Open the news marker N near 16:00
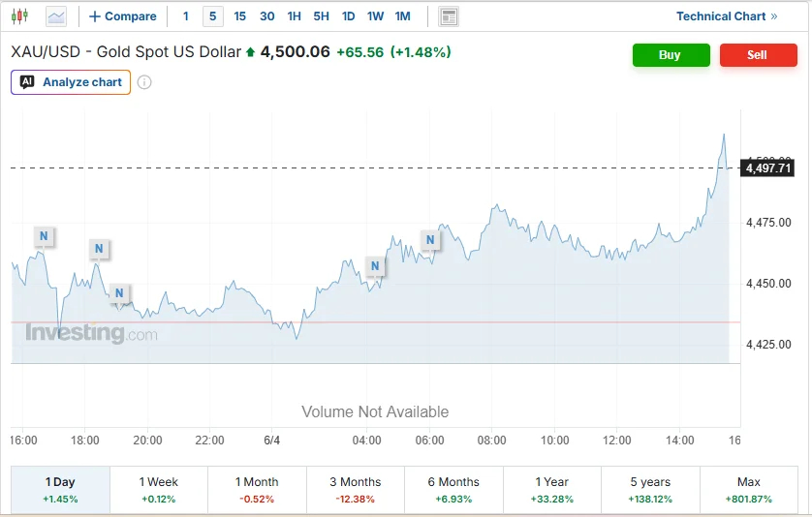The image size is (812, 517). click(44, 236)
